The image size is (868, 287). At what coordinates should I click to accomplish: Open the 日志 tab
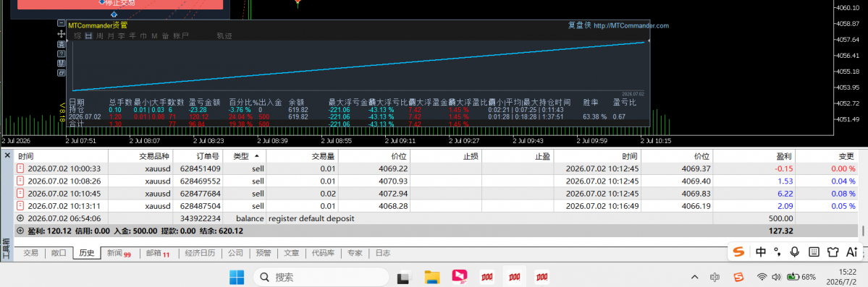(x=382, y=253)
